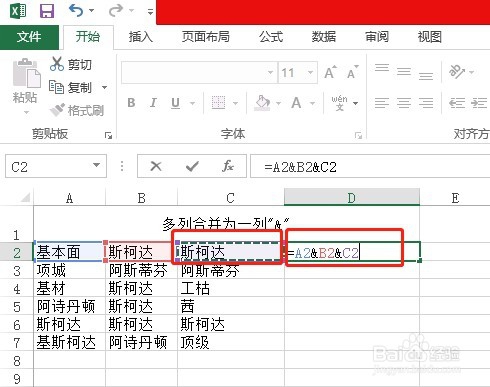
Task: Click the 复制 (Copy) button
Action: point(70,87)
